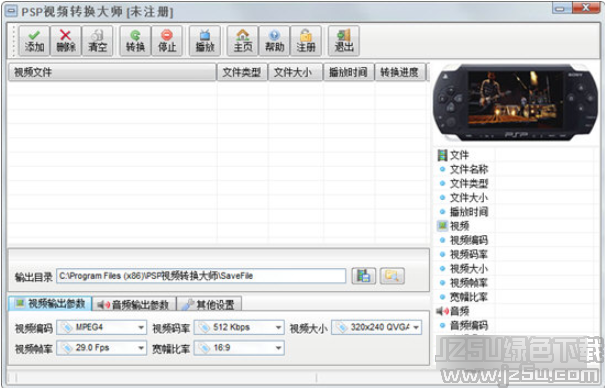Open the 帮助 (Help) toolbar button
The width and height of the screenshot is (605, 388).
274,41
